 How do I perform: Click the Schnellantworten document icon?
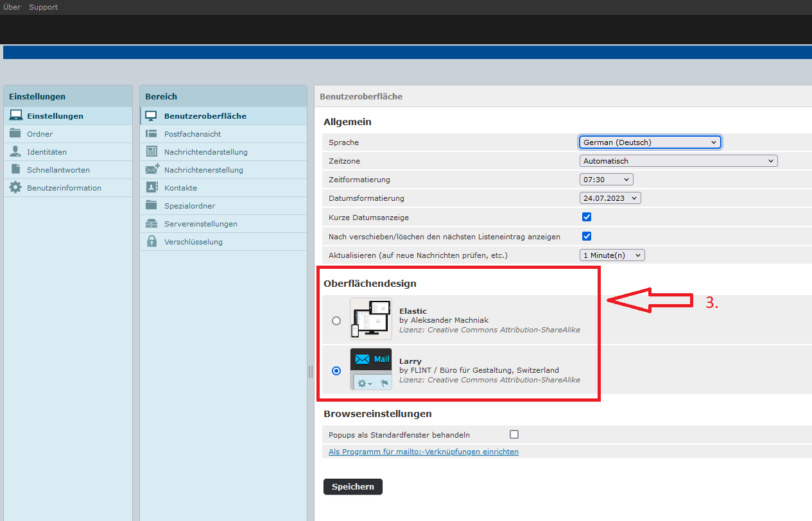[x=15, y=170]
